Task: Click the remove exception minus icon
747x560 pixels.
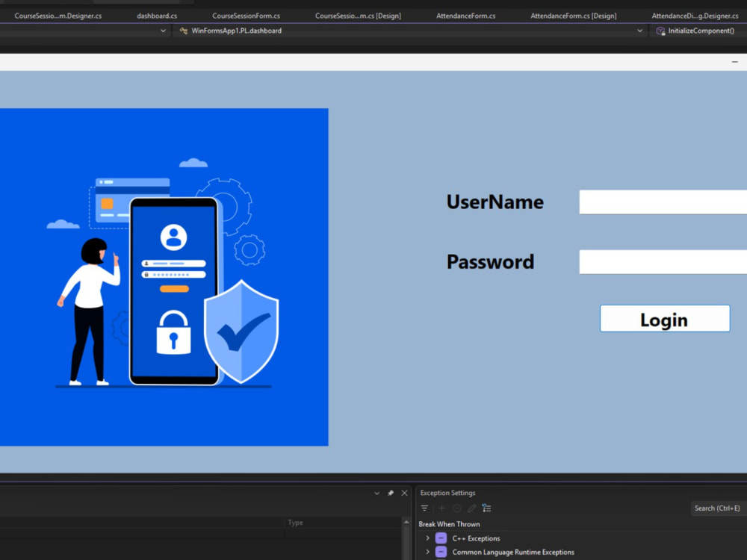Action: pos(457,508)
